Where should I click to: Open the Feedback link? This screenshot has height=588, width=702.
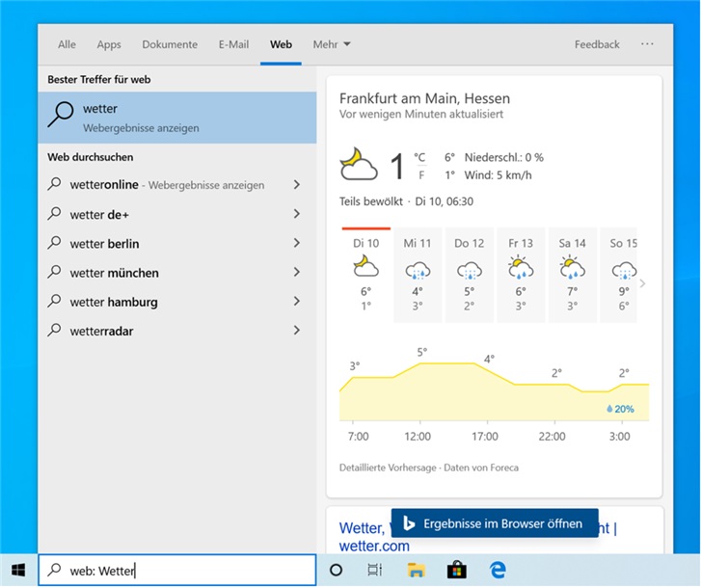[597, 44]
